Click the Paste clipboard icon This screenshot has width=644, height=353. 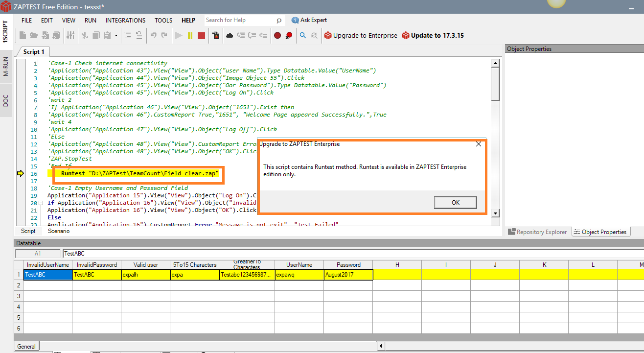(x=107, y=35)
